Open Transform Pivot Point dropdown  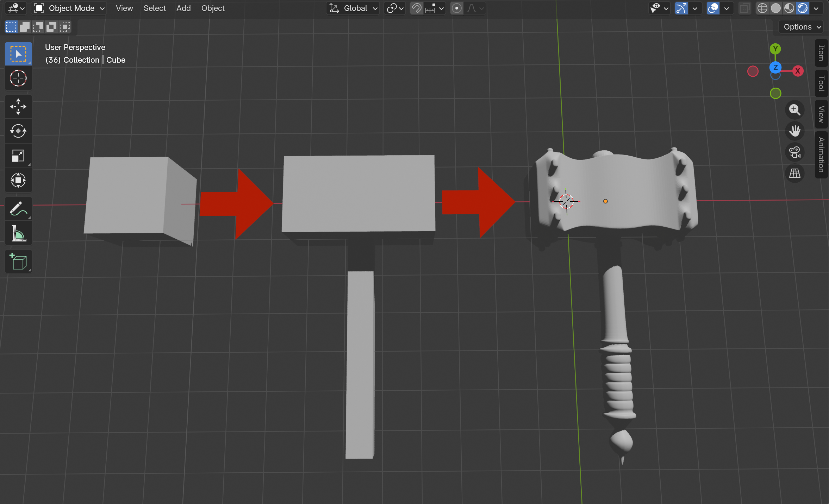395,8
